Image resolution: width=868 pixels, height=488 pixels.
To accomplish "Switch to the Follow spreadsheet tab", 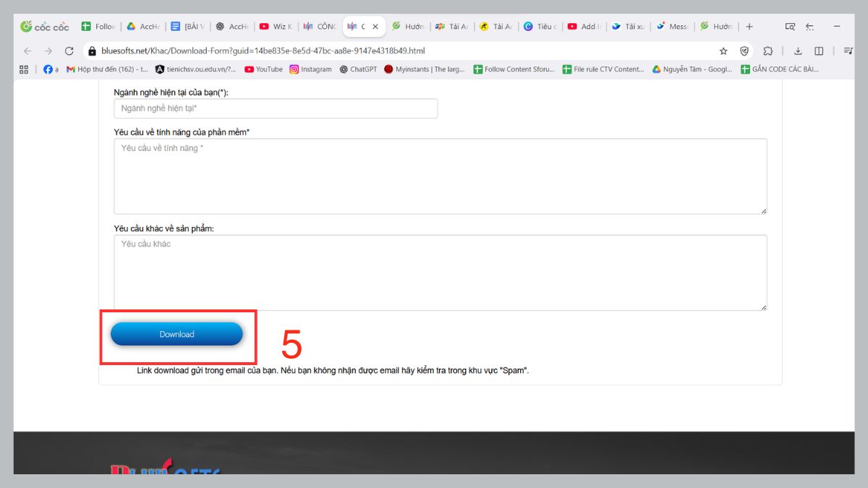I will click(98, 27).
